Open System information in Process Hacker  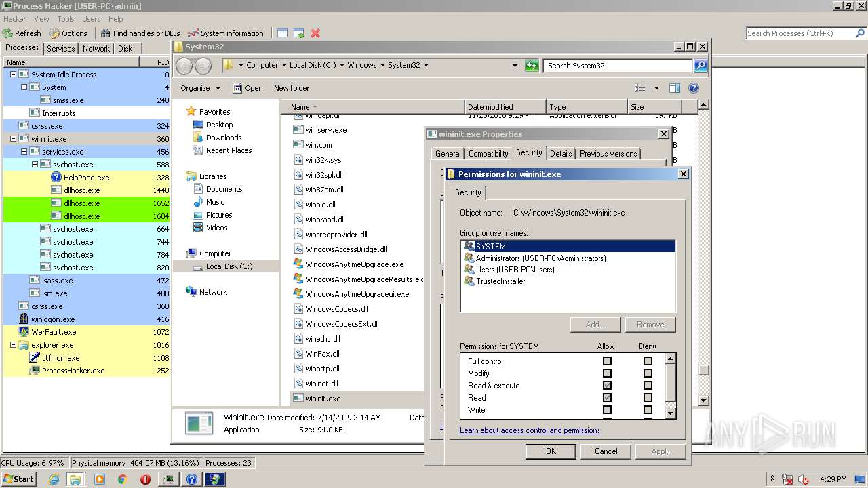[x=225, y=33]
